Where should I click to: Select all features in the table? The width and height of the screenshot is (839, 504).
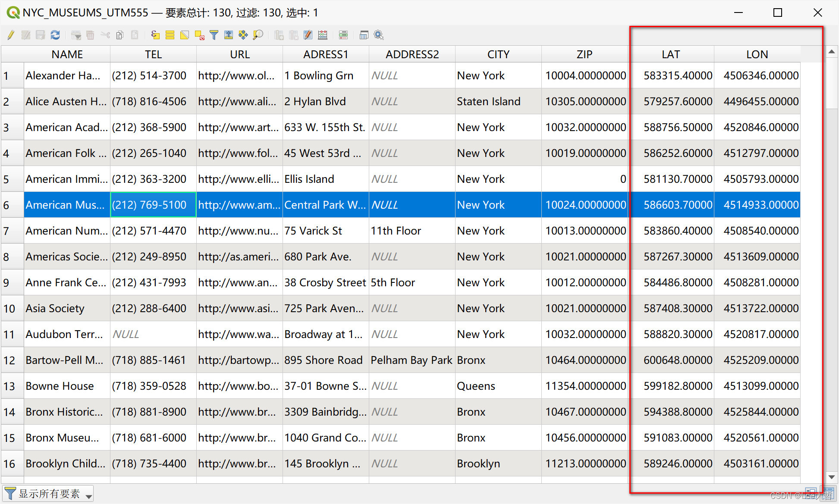(170, 35)
